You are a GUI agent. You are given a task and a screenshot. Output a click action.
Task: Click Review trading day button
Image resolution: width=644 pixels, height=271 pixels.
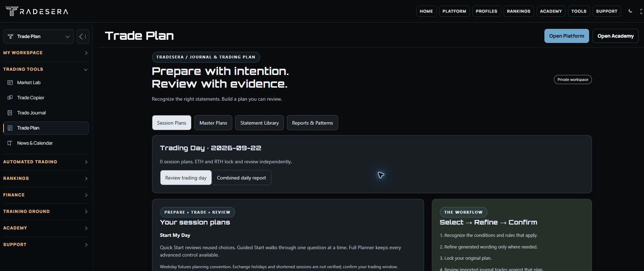pyautogui.click(x=186, y=178)
